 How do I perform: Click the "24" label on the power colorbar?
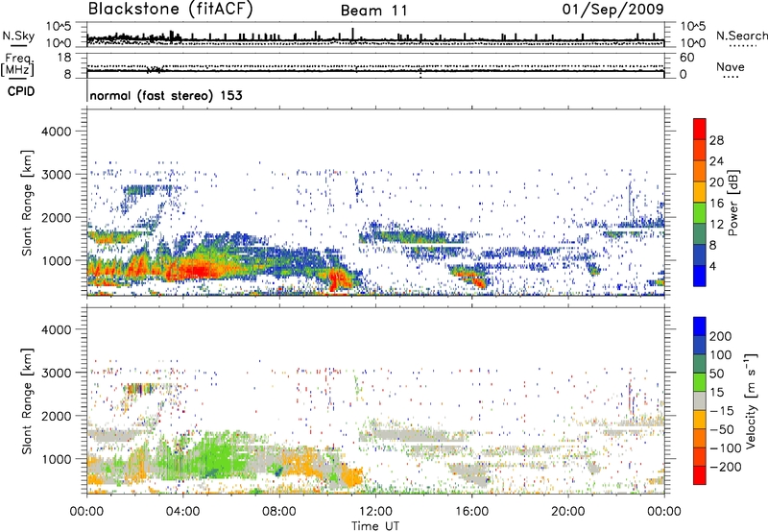point(716,161)
